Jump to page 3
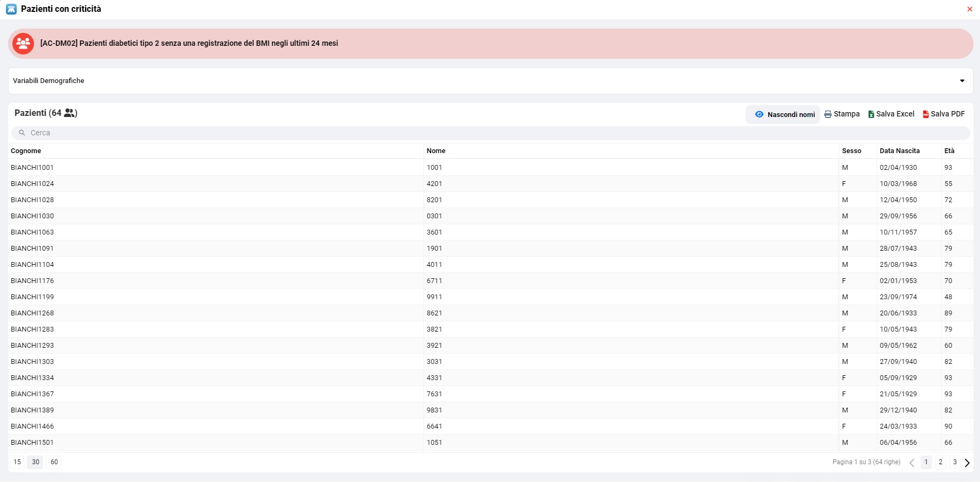The height and width of the screenshot is (482, 980). 955,462
